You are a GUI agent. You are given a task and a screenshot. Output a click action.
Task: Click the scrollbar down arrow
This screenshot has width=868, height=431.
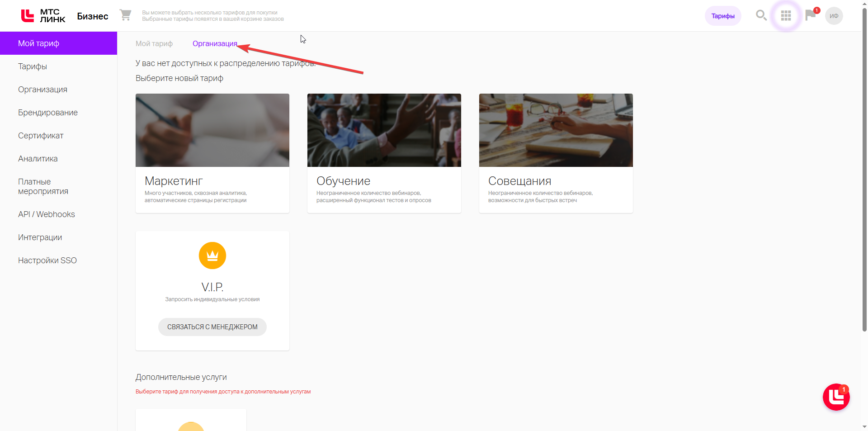pos(864,426)
